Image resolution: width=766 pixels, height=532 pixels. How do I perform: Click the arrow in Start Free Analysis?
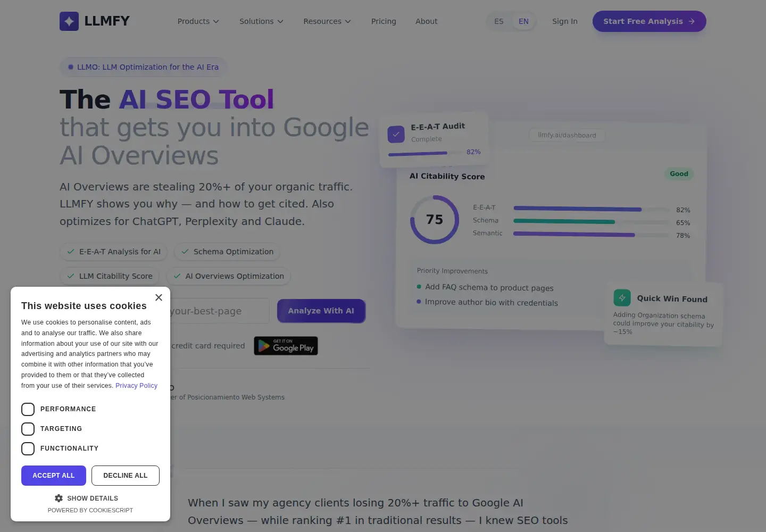pyautogui.click(x=692, y=21)
